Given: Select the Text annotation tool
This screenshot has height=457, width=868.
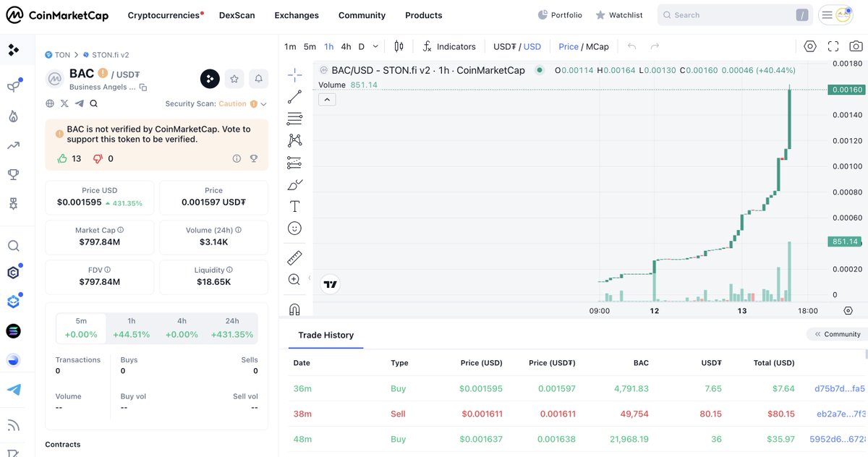Looking at the screenshot, I should pos(294,206).
